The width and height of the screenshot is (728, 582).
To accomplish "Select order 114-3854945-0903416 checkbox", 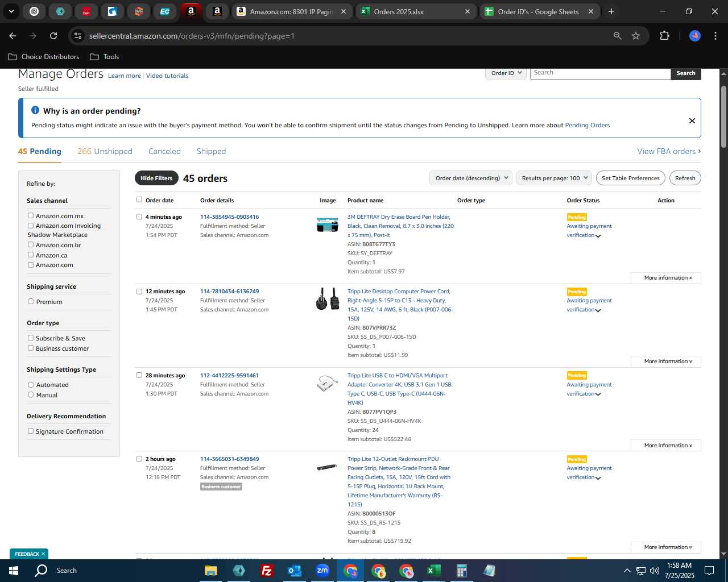I will (139, 217).
